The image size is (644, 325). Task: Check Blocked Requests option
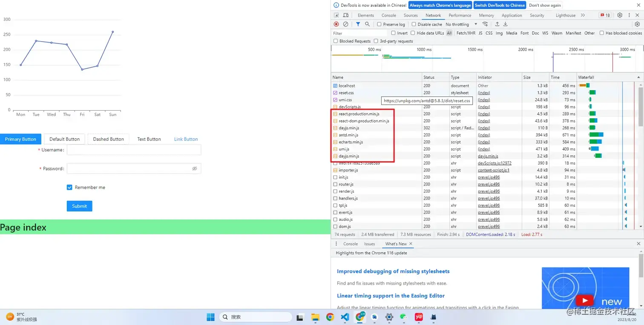336,41
